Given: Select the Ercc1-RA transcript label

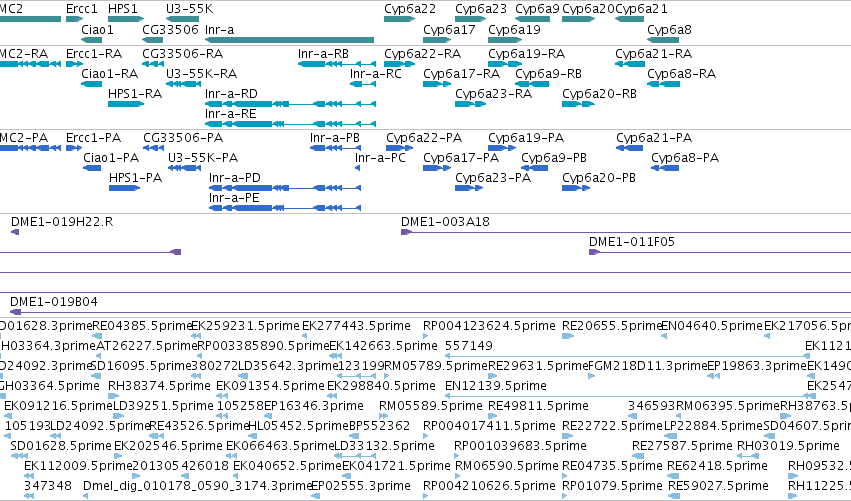Looking at the screenshot, I should click(x=94, y=54).
